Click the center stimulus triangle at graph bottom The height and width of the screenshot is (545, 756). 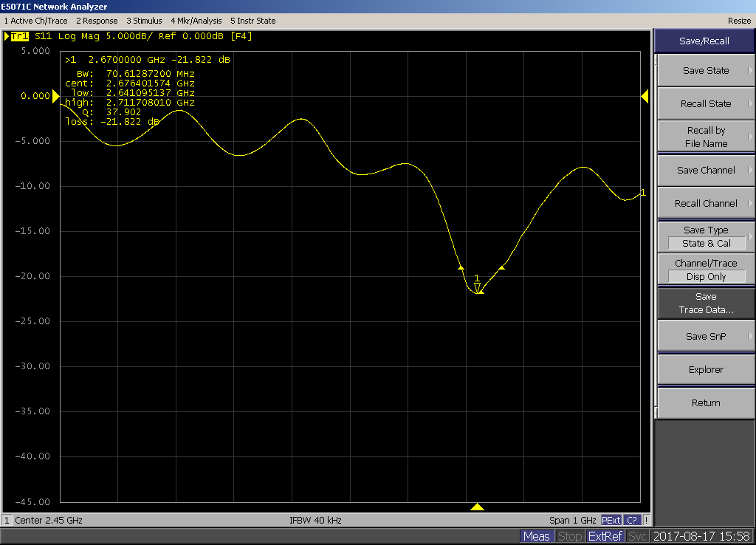[x=477, y=507]
